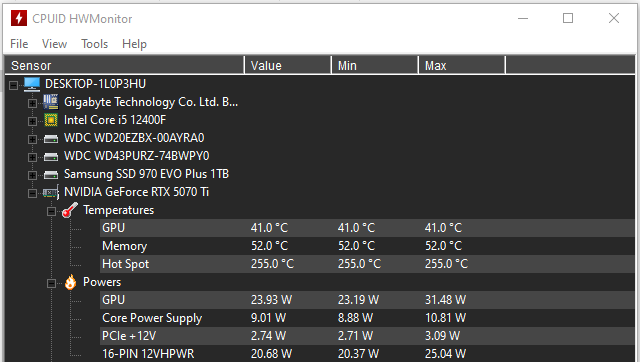
Task: Select the DESKTOP-1L0P3HU computer icon
Action: tap(32, 84)
